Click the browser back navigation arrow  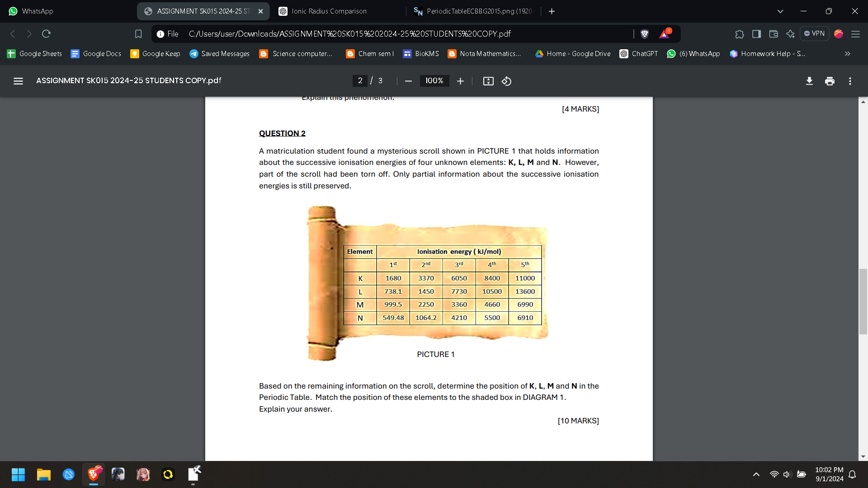pyautogui.click(x=11, y=34)
